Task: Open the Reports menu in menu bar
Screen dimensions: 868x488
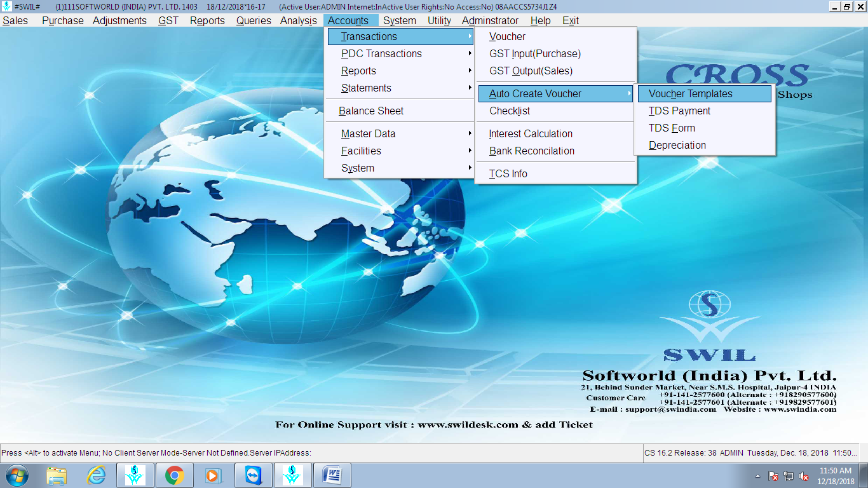Action: point(207,20)
